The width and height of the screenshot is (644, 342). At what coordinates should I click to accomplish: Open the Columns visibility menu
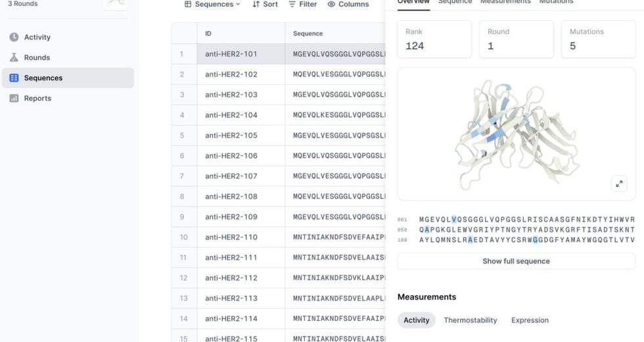348,4
